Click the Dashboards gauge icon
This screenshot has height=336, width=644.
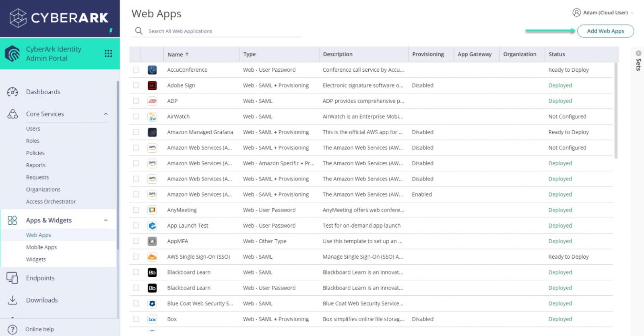[x=12, y=92]
